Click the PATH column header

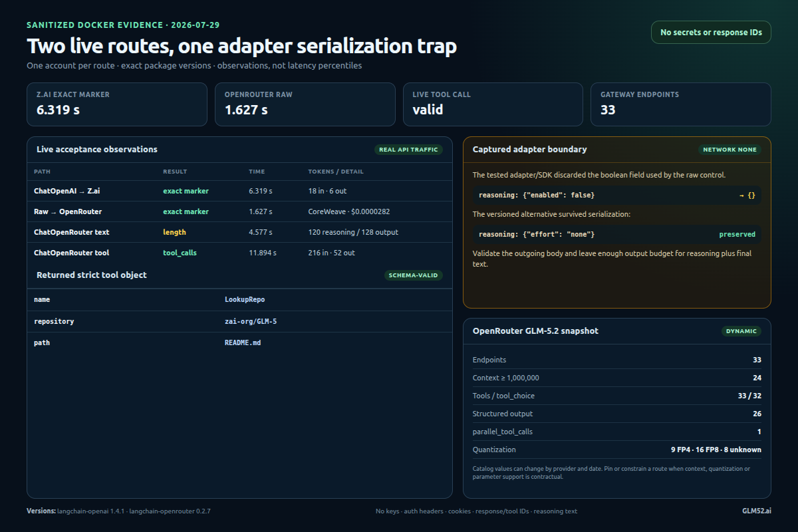[x=42, y=172]
